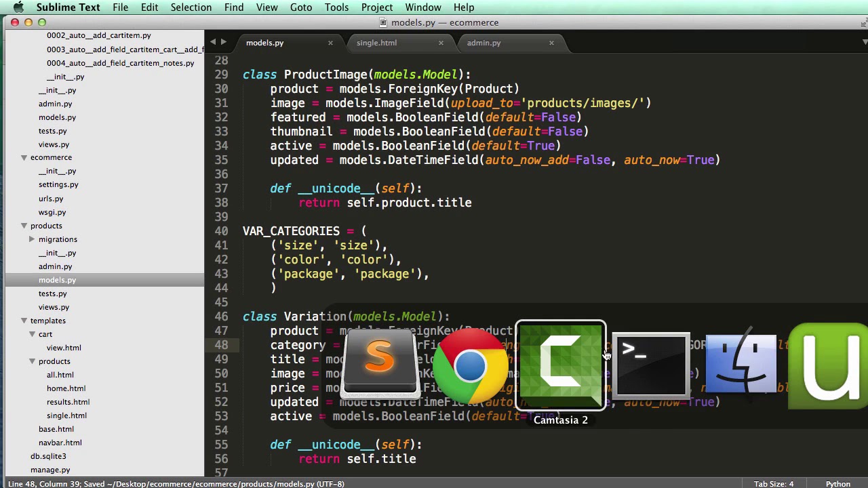
Task: Collapse the products app folder
Action: [24, 226]
